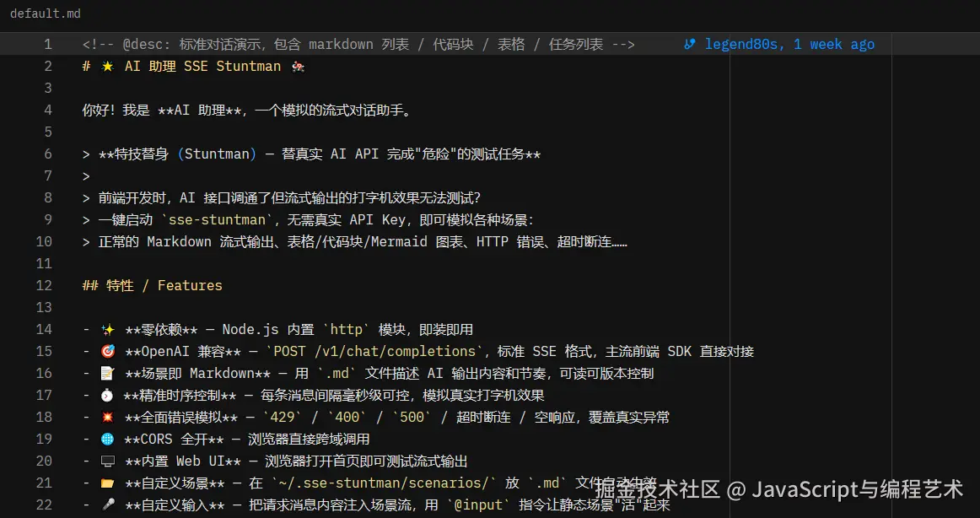The width and height of the screenshot is (980, 518).
Task: Click the path `~/.sse-stuntman/scenarios/`
Action: coord(383,483)
